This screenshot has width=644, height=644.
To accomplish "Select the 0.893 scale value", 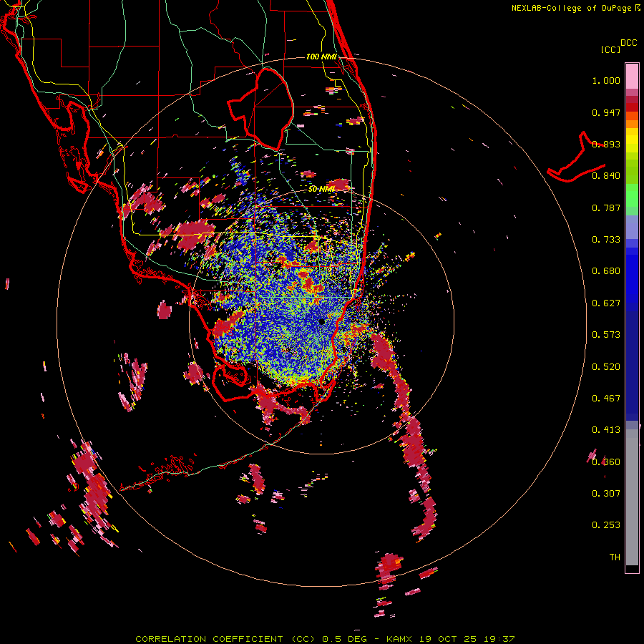I will point(606,144).
